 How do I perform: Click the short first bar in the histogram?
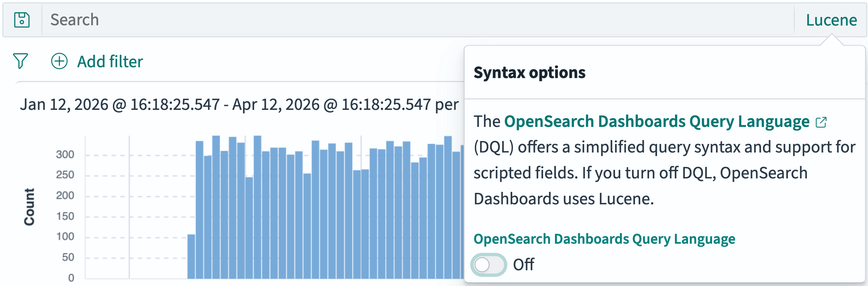pyautogui.click(x=191, y=257)
